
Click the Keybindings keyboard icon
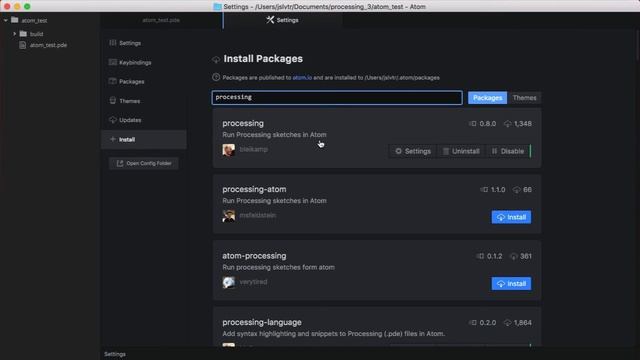113,62
